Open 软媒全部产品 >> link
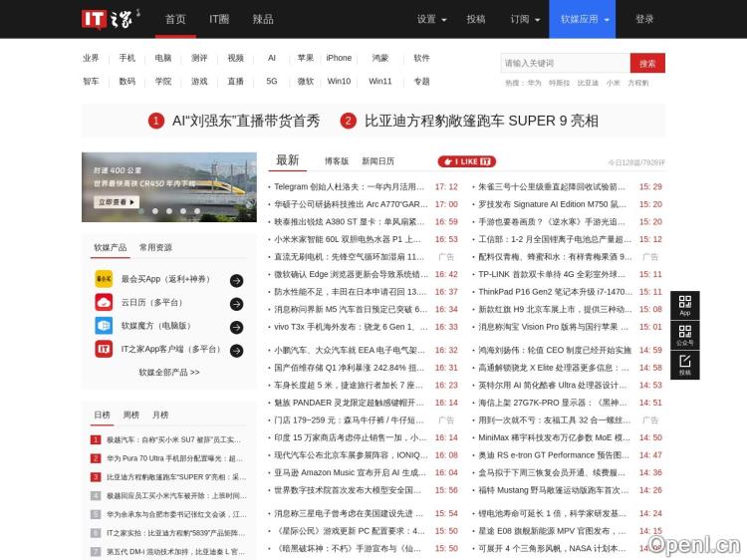Viewport: 747px width, 560px height. 169,373
